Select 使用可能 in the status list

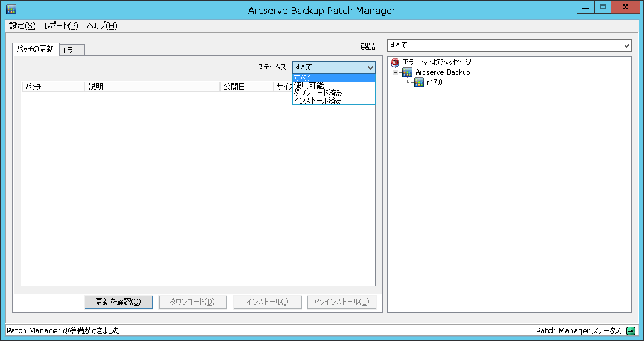[334, 86]
